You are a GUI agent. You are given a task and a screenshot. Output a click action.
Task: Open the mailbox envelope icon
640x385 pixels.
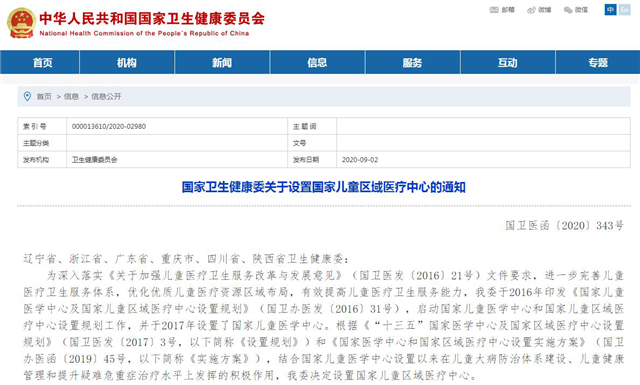(494, 10)
